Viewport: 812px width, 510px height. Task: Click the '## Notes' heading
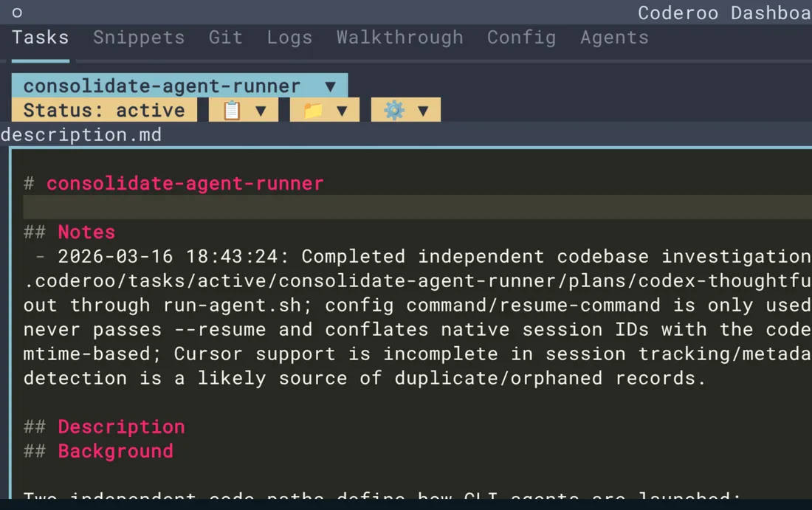[x=69, y=232]
